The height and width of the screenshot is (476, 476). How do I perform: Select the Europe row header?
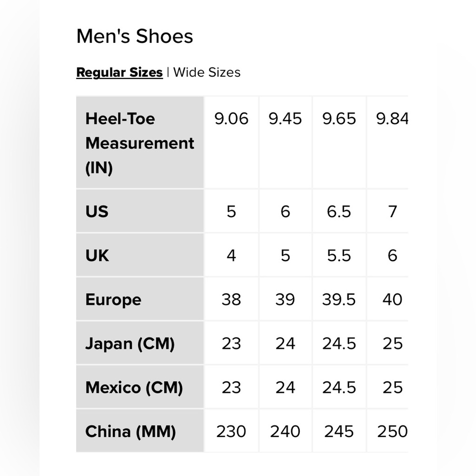140,299
